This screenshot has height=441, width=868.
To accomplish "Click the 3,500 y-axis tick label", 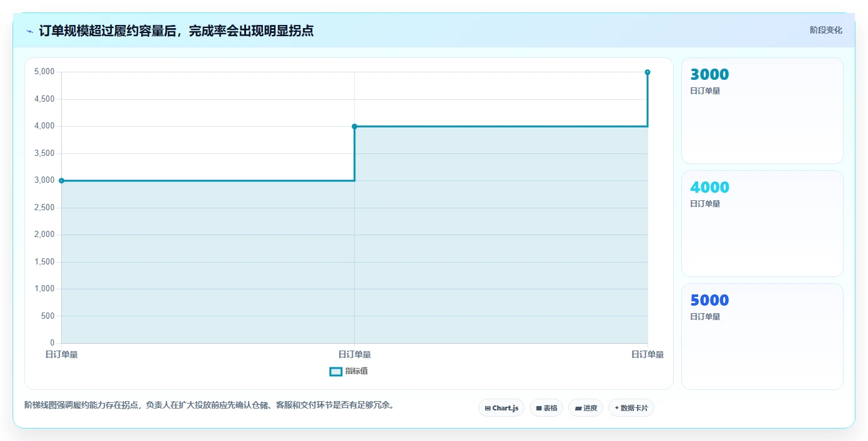I will pos(44,153).
